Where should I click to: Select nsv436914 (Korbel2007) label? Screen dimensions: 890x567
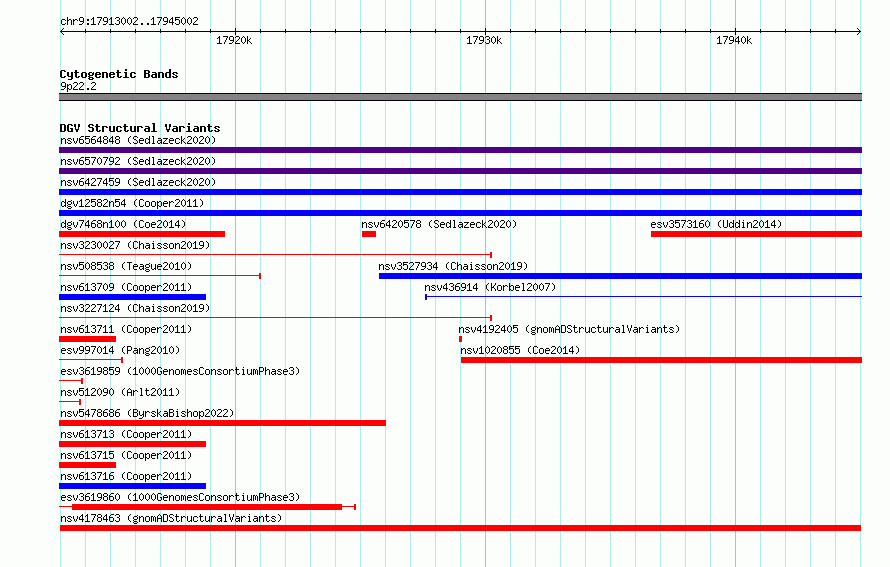[490, 287]
